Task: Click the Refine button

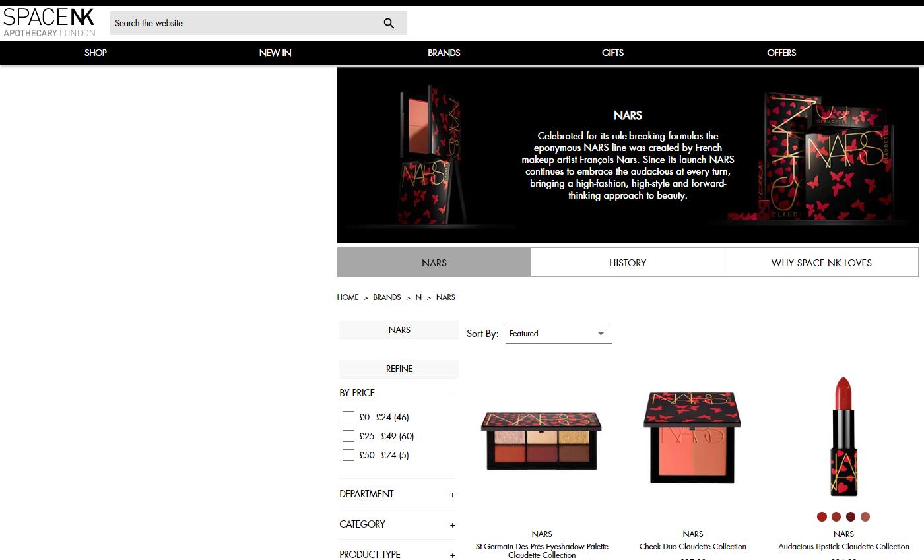Action: coord(399,369)
